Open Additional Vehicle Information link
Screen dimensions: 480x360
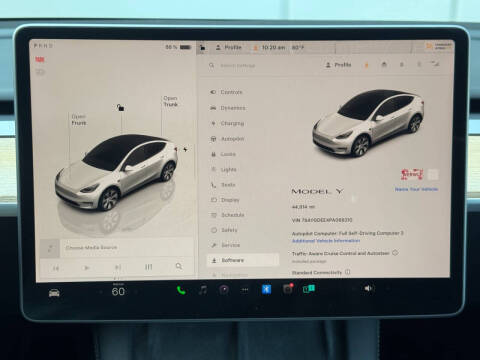pos(326,241)
